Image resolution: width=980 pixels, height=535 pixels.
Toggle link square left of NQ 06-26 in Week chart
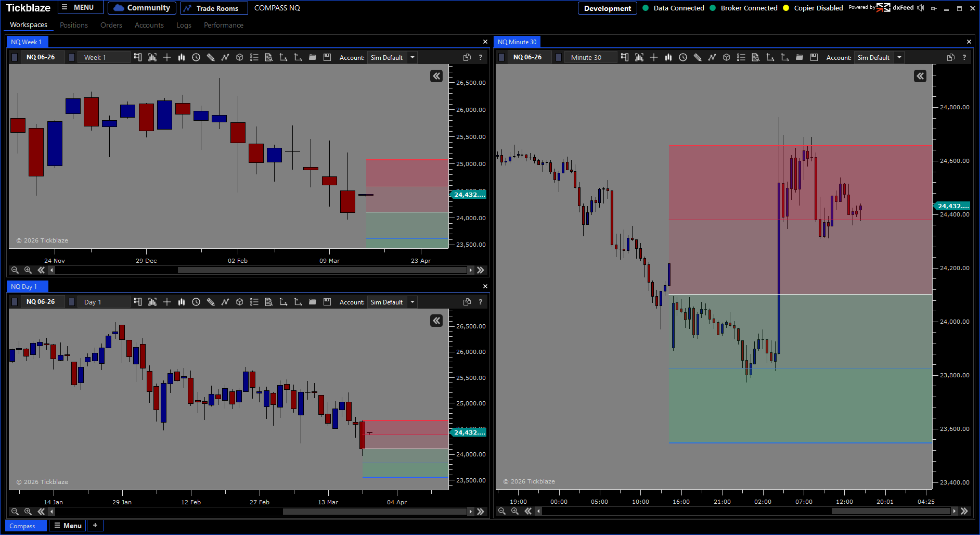pyautogui.click(x=15, y=57)
